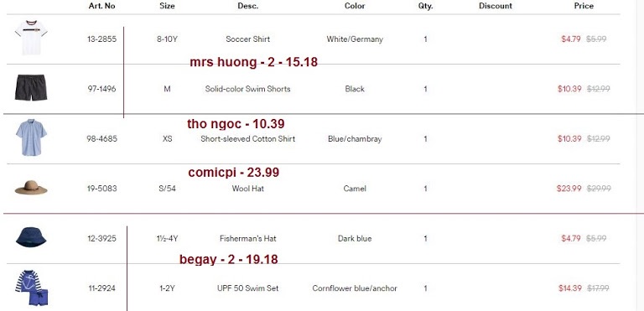
Task: Click the Cornflower blue/anchor color text
Action: [355, 288]
